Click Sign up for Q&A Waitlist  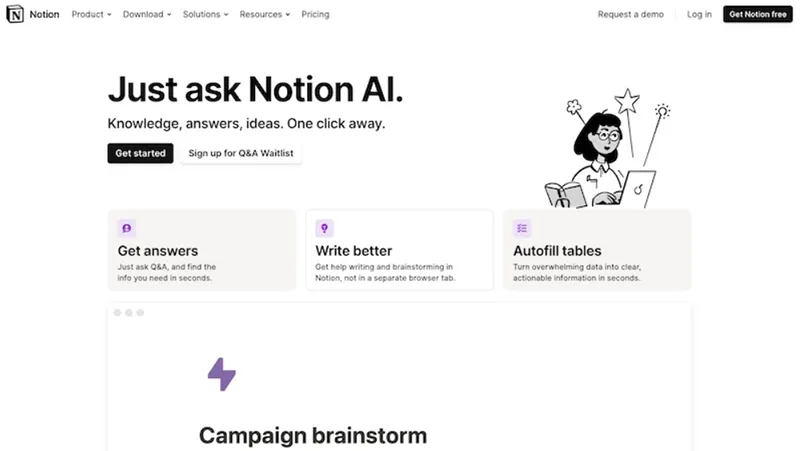[241, 153]
